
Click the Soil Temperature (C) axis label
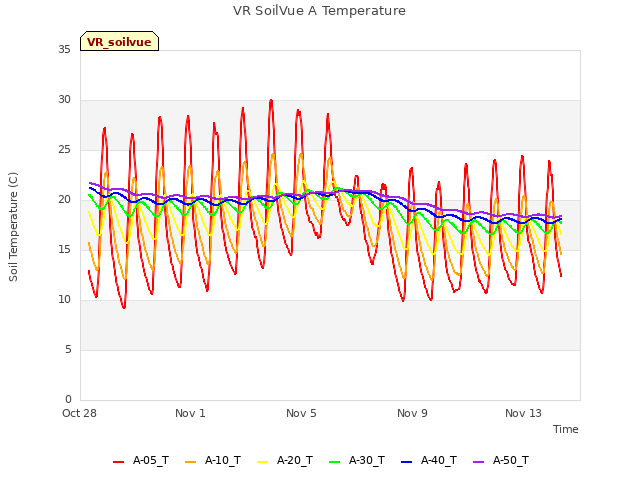pos(13,227)
